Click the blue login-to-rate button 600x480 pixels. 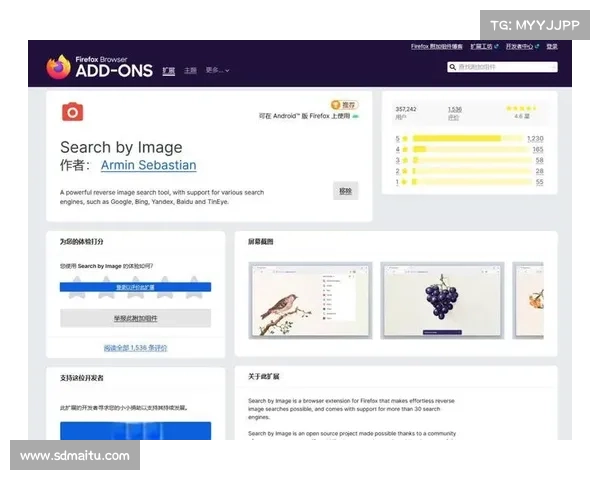(x=135, y=287)
